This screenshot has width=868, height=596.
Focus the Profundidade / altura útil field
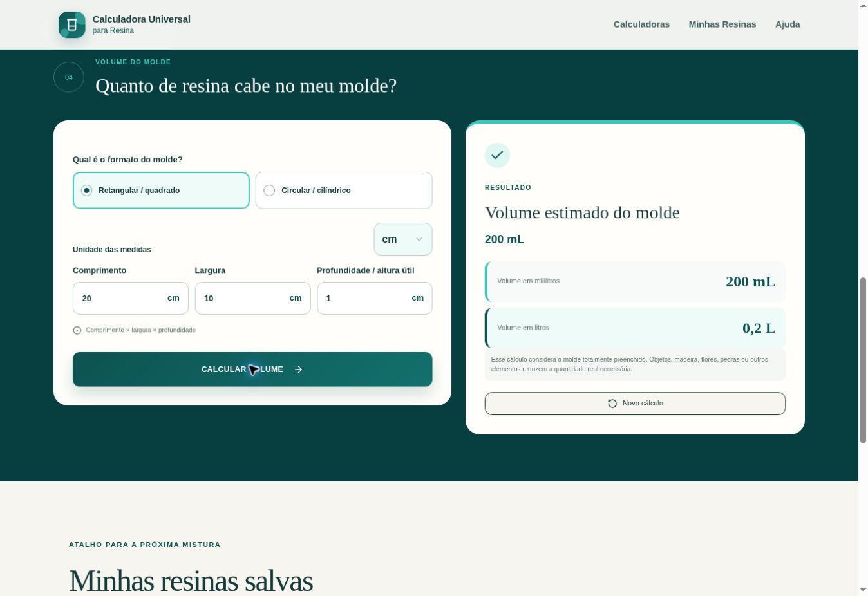pos(375,298)
